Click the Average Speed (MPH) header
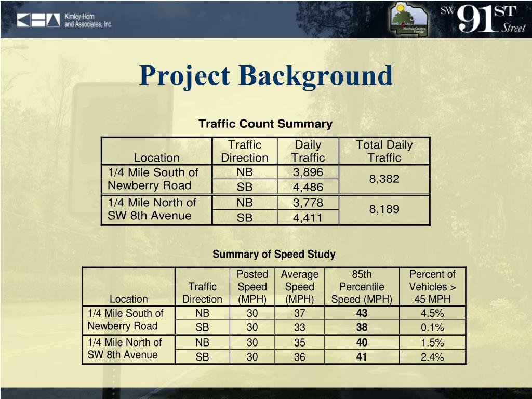 pyautogui.click(x=300, y=287)
